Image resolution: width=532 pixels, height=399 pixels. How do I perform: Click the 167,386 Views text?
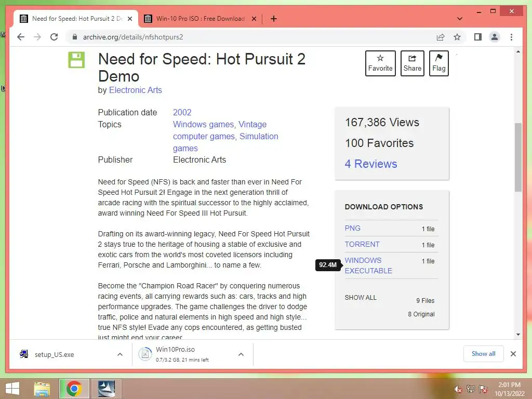pos(382,122)
